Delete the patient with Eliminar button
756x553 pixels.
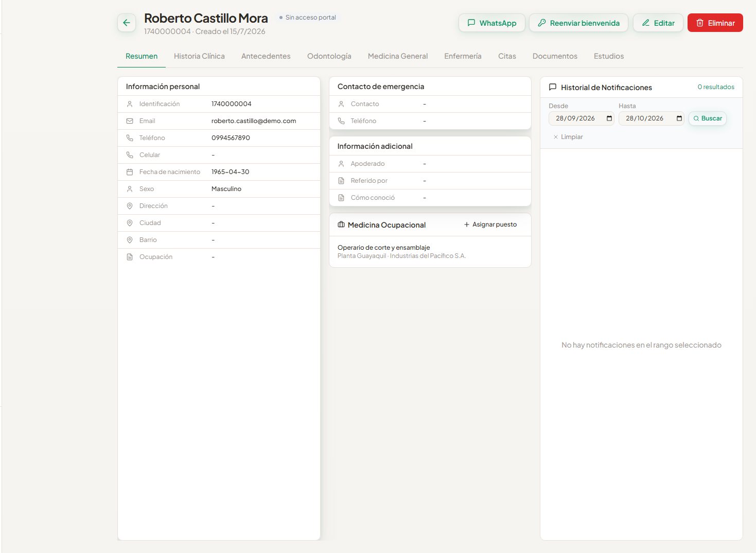tap(715, 23)
